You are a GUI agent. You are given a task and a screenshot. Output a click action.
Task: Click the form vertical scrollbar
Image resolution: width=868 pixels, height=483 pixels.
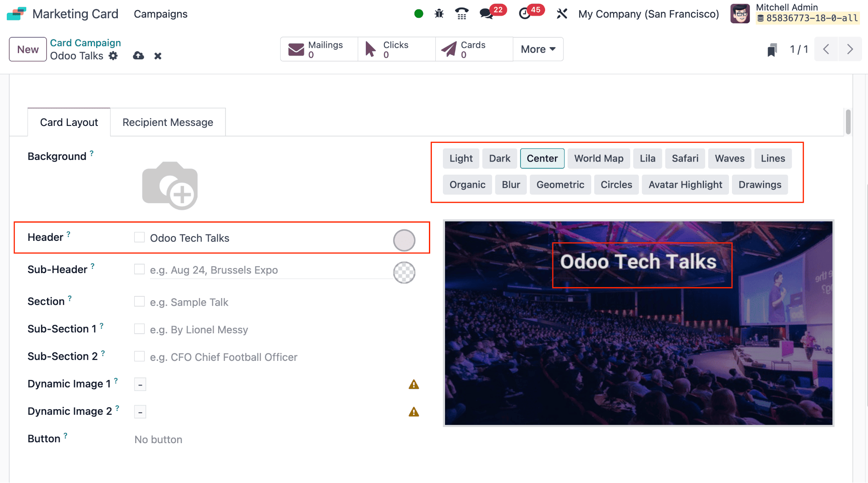pyautogui.click(x=848, y=122)
